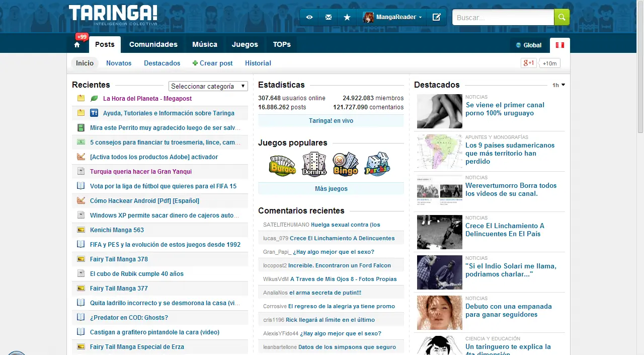Click the chart icon beside Cómo Hackear Android
This screenshot has width=644, height=355.
pos(81,201)
